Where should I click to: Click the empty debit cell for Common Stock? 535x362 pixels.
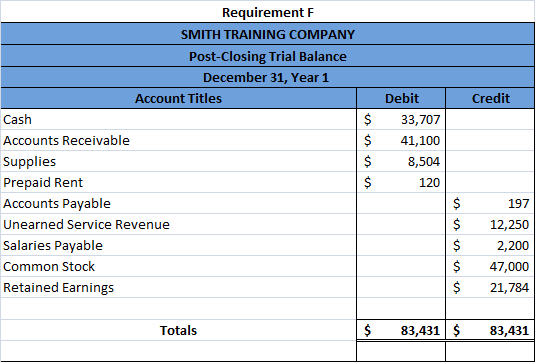[x=401, y=266]
